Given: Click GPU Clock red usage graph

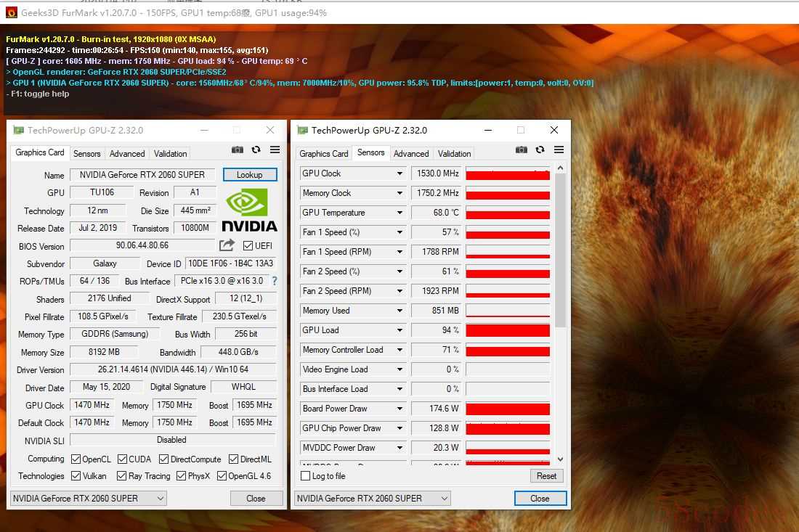Looking at the screenshot, I should tap(508, 173).
